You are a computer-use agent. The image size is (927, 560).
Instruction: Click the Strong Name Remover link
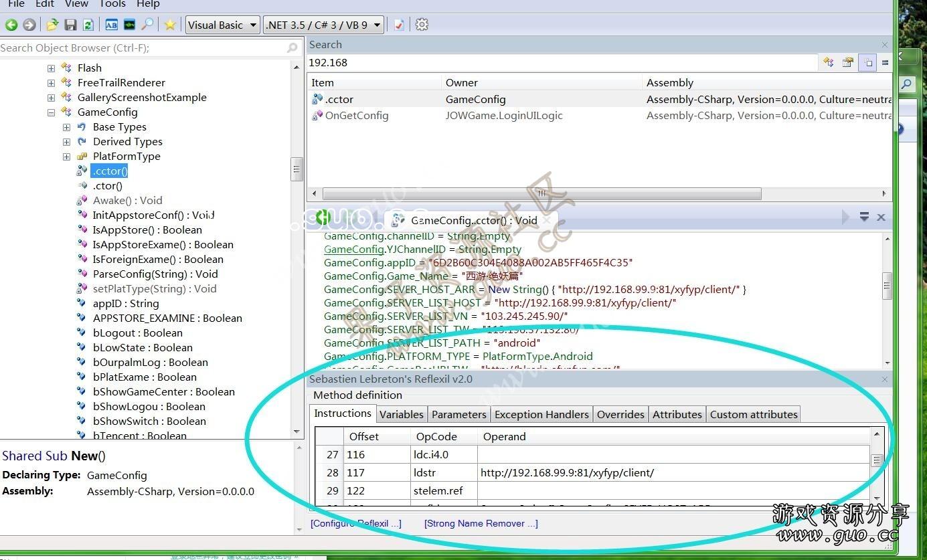pyautogui.click(x=481, y=523)
